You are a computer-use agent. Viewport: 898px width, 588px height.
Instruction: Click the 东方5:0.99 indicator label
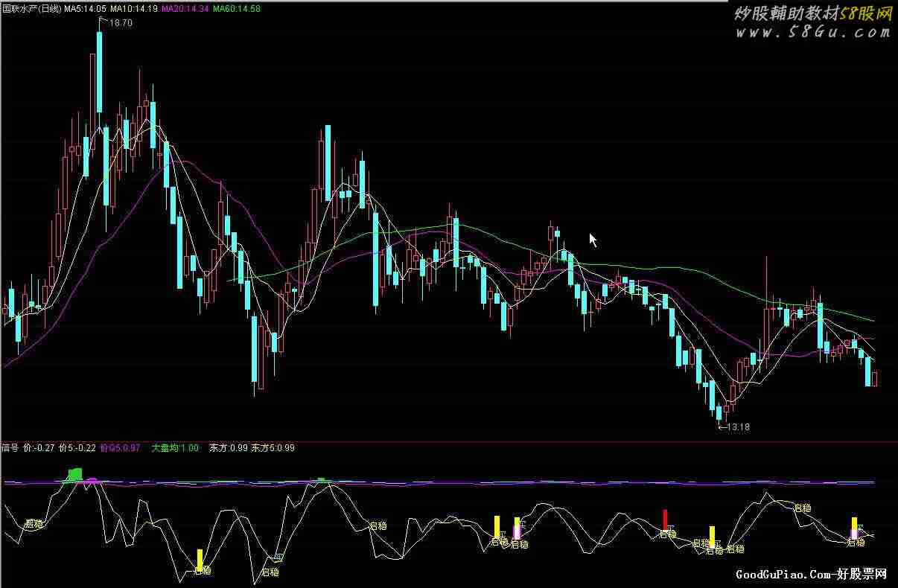pos(273,448)
